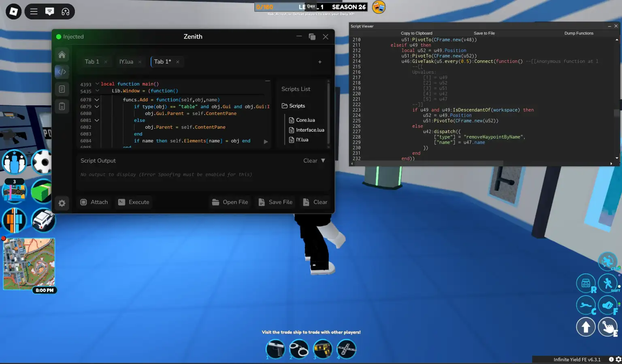This screenshot has height=364, width=622.
Task: Collapse the funcs.Add function fold chevron
Action: [97, 100]
